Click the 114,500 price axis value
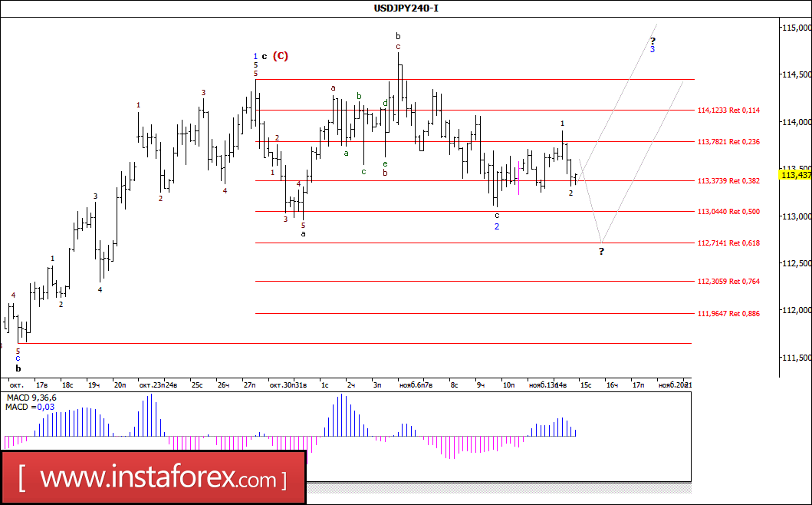 (x=797, y=74)
